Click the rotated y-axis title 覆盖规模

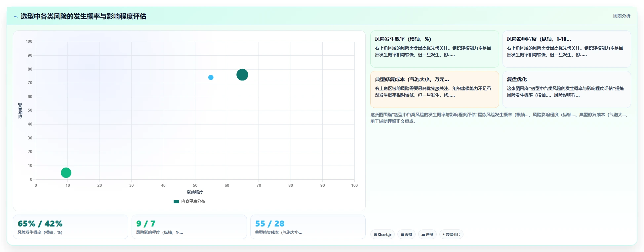point(20,111)
